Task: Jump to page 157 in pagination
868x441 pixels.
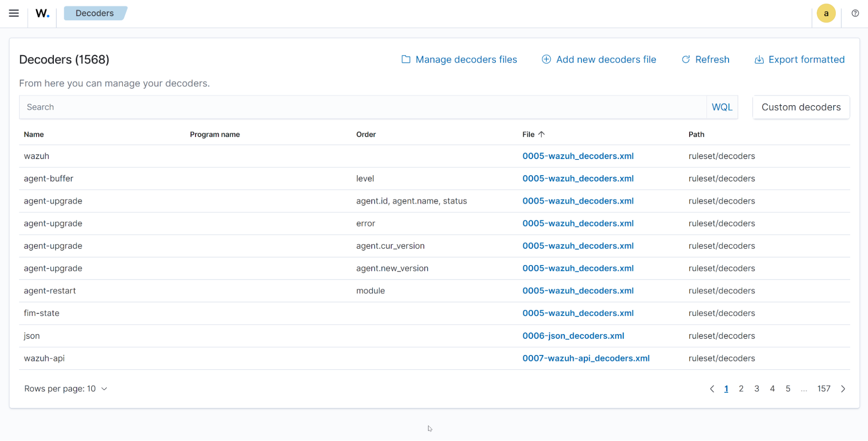Action: click(x=824, y=388)
